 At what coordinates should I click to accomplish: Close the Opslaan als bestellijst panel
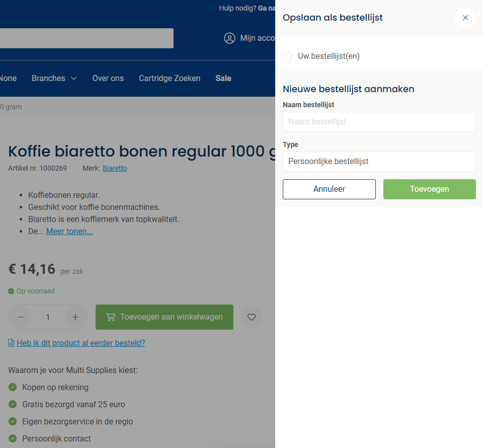pos(465,18)
